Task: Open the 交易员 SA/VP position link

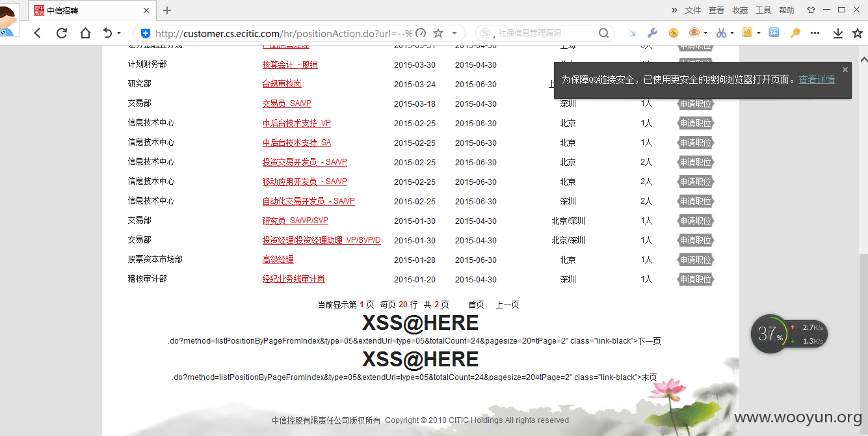Action: coord(287,103)
